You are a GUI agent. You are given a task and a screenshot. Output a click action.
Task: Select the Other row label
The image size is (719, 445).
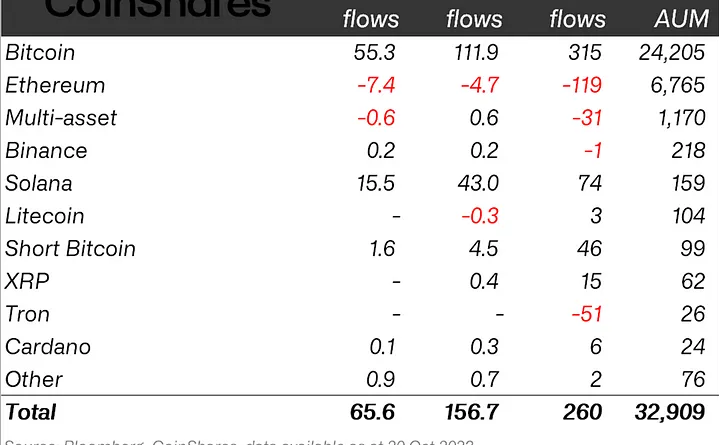click(34, 379)
